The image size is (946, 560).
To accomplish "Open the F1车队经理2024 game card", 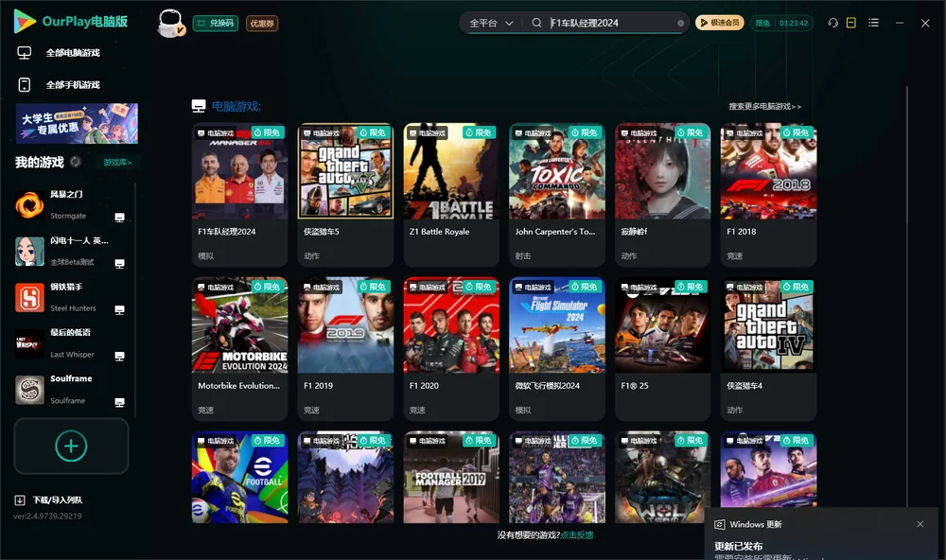I will click(x=239, y=195).
